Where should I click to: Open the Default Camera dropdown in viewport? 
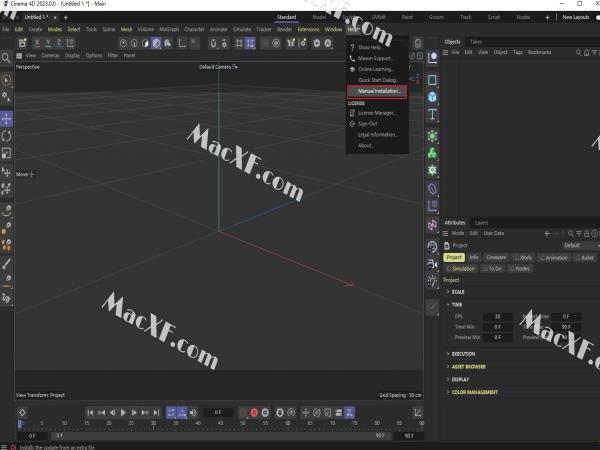point(218,67)
